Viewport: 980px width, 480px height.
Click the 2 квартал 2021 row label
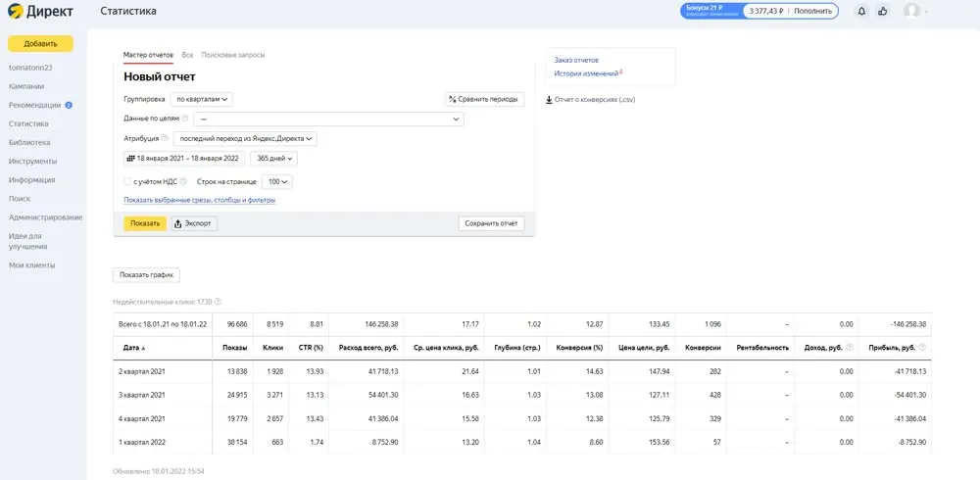(142, 371)
